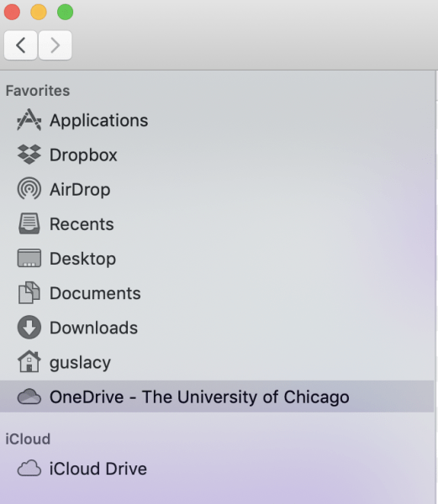Close the Finder window with the red button
438x504 pixels.
click(12, 13)
